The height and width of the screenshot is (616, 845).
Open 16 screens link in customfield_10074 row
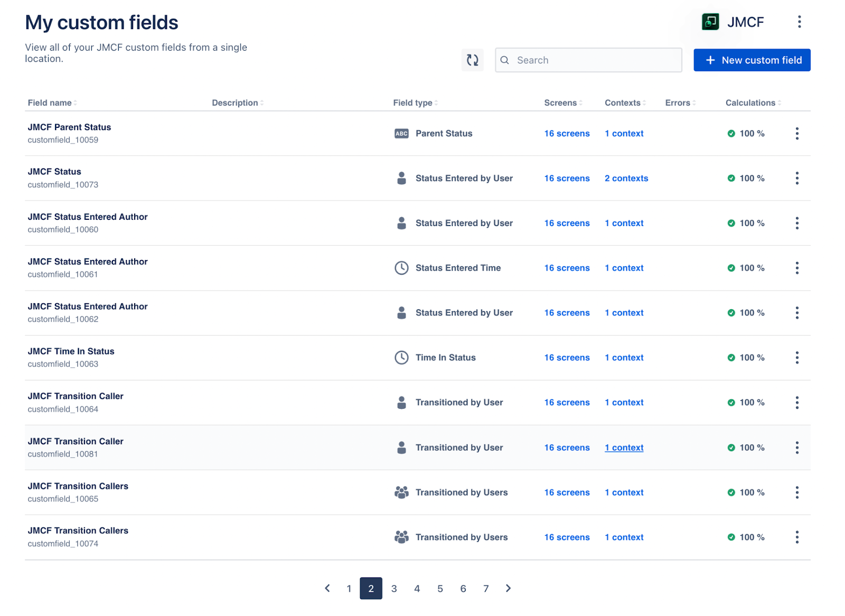click(567, 537)
